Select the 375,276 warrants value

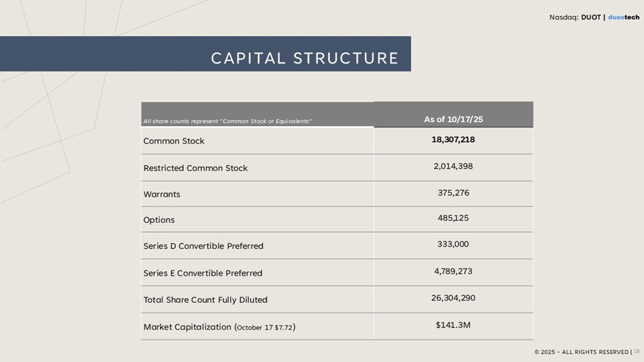click(453, 193)
